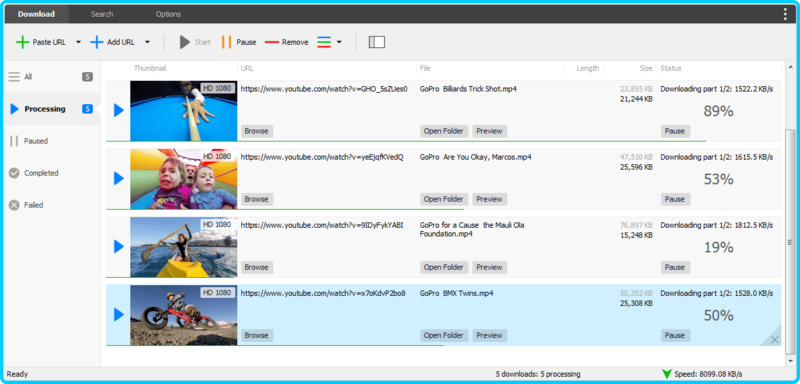
Task: Expand the list view options dropdown arrow
Action: point(339,42)
